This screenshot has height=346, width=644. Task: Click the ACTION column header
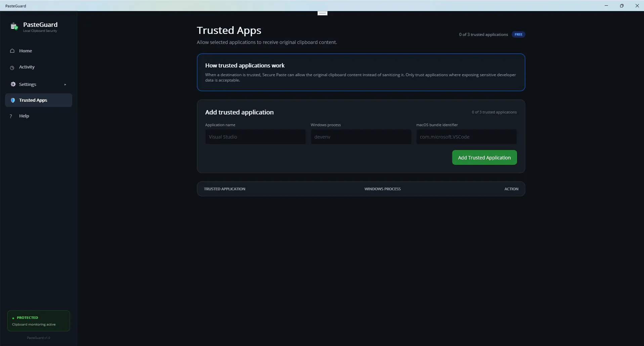coord(511,189)
